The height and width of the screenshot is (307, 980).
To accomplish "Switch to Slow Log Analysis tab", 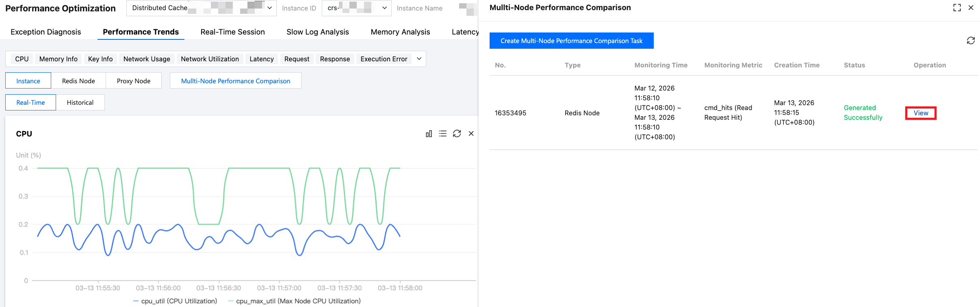I will [x=318, y=32].
